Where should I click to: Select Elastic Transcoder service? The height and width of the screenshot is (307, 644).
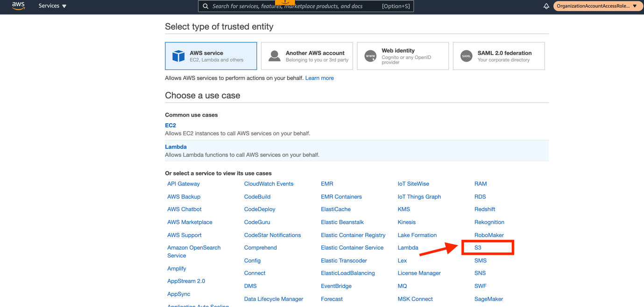coord(344,261)
